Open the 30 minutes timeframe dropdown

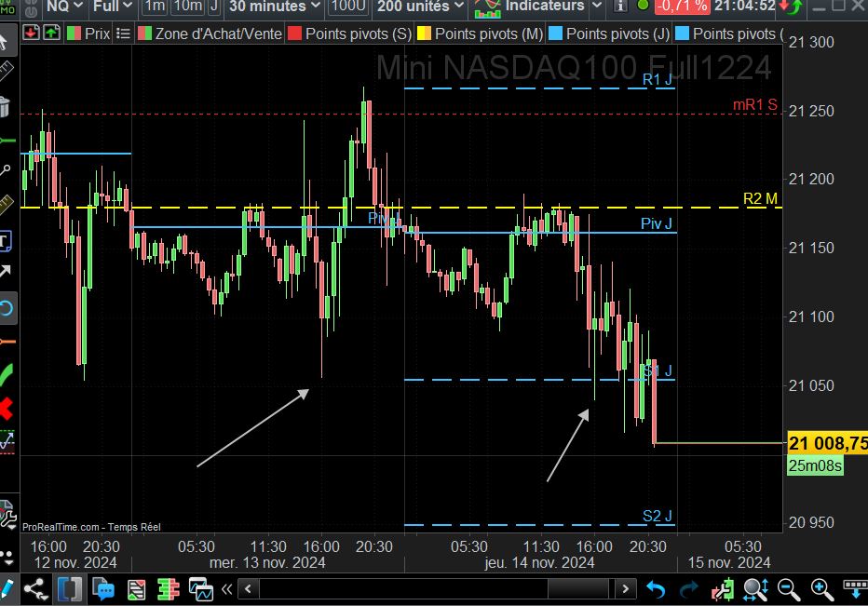(x=275, y=7)
